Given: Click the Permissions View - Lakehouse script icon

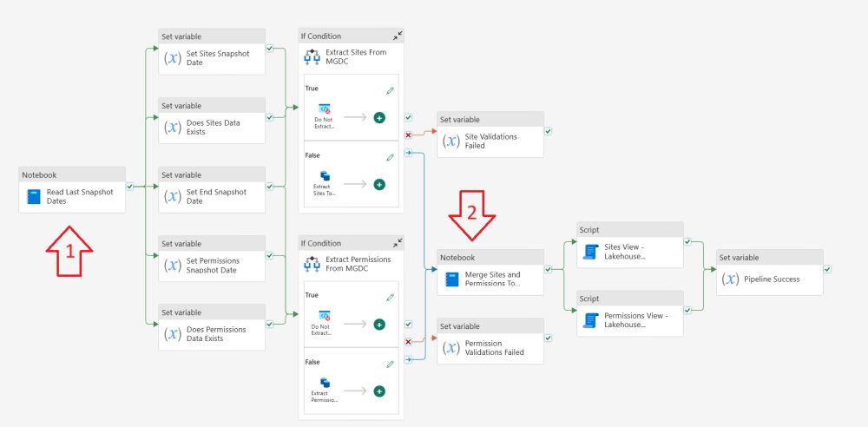Looking at the screenshot, I should coord(591,320).
